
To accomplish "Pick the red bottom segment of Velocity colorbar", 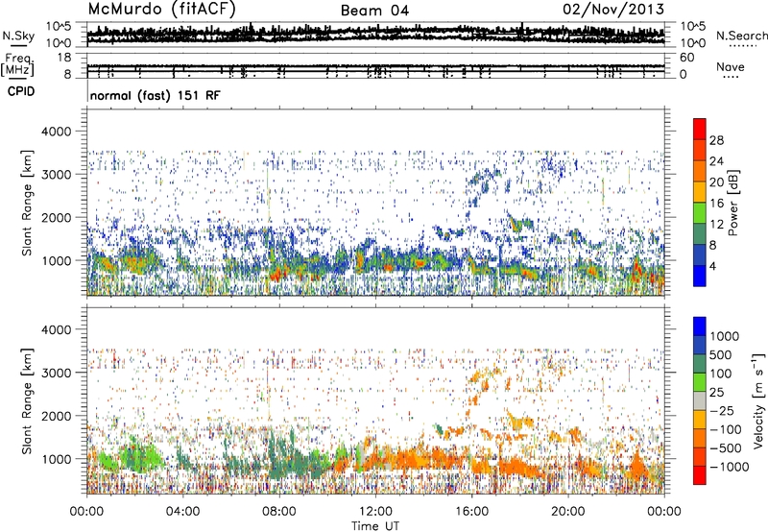I will [700, 475].
